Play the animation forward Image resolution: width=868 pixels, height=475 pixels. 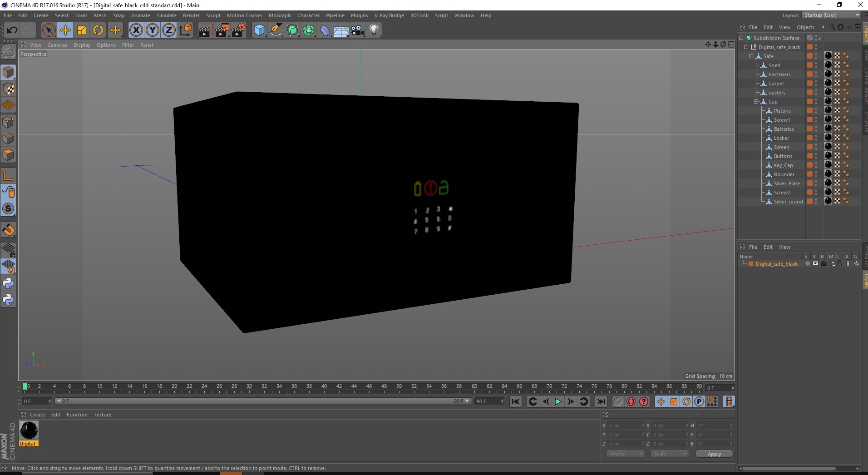coord(558,401)
